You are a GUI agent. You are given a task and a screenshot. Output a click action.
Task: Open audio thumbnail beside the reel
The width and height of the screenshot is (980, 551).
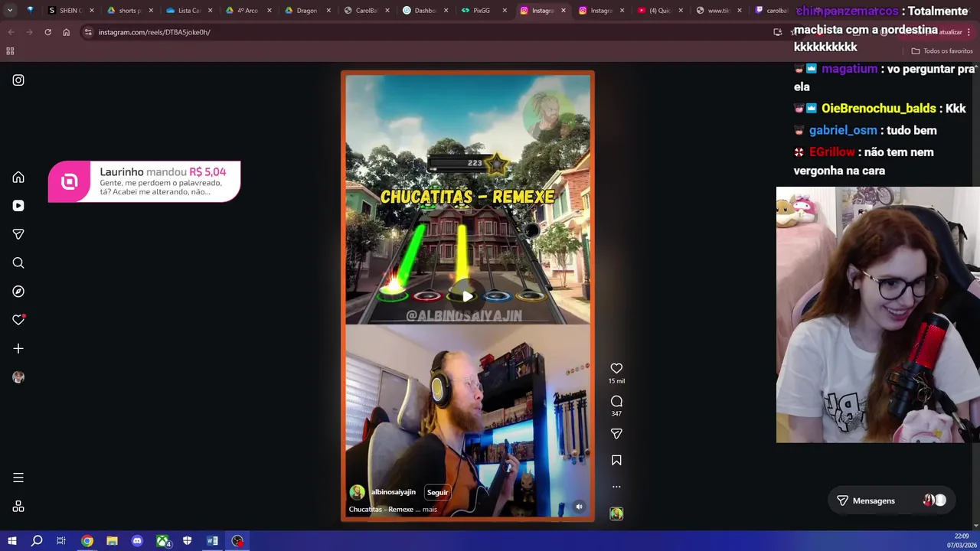(x=616, y=514)
